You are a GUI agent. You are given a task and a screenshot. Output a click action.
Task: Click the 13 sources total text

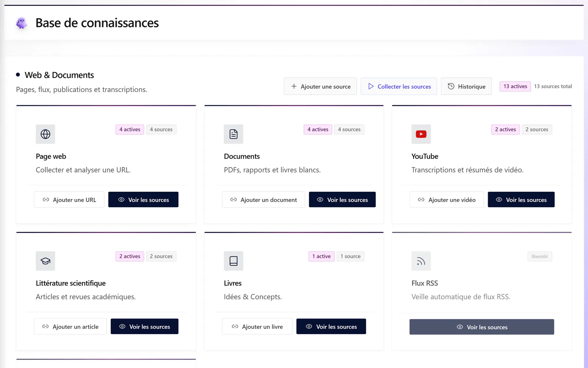point(553,86)
